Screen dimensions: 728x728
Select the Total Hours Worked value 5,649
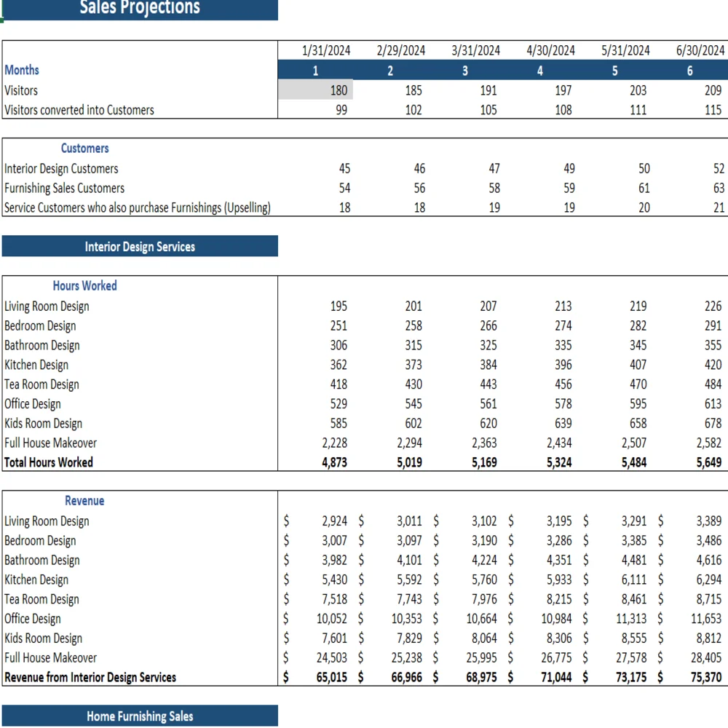click(706, 462)
